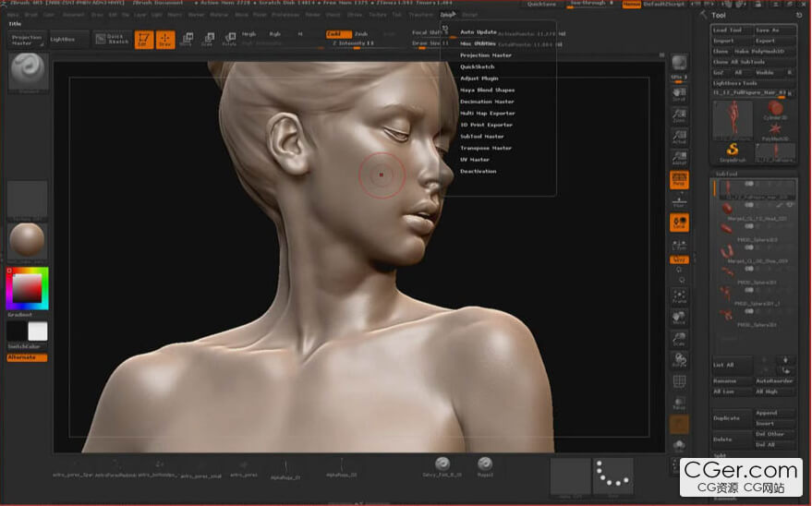Toggle Floor grid button
The width and height of the screenshot is (812, 506).
[x=679, y=201]
